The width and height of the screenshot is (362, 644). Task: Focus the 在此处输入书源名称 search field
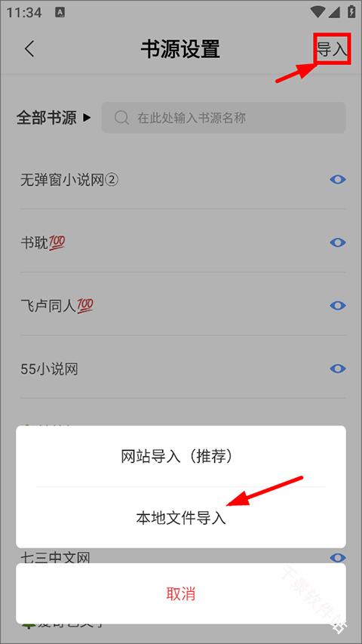click(224, 118)
